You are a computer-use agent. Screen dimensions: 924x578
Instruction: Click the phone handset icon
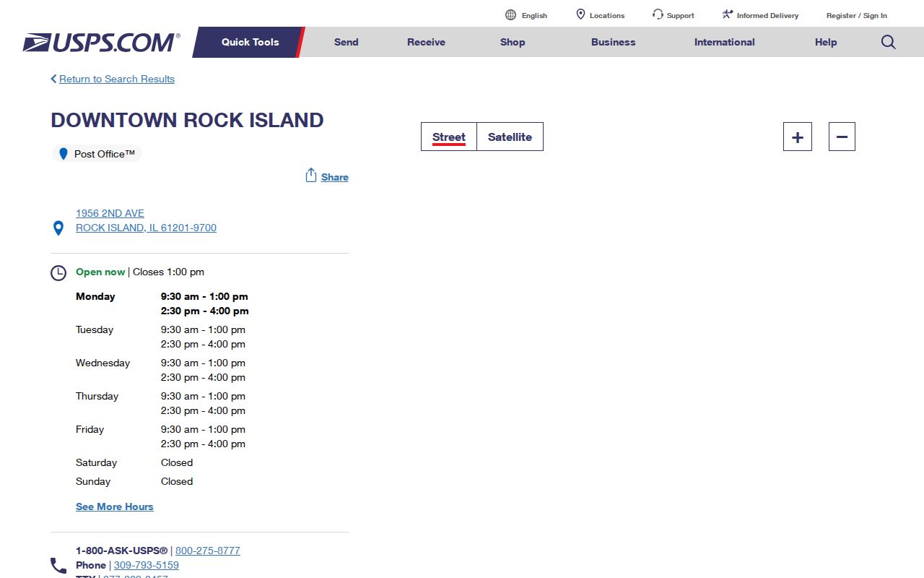tap(58, 566)
